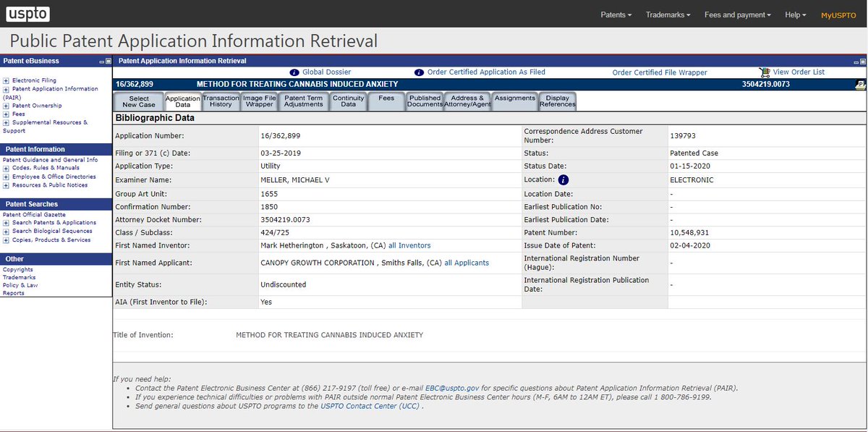Click the Location info icon
This screenshot has height=432, width=868.
pos(563,179)
